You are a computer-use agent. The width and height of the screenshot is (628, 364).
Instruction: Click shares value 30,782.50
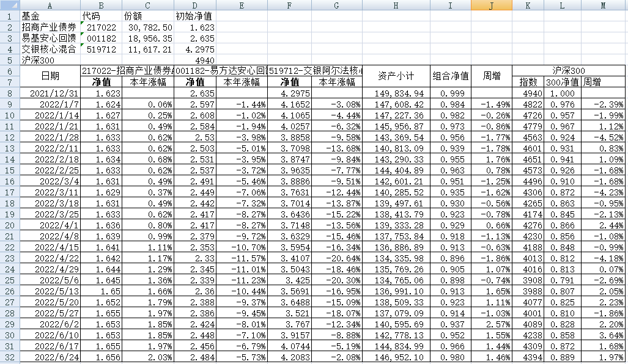coord(148,27)
